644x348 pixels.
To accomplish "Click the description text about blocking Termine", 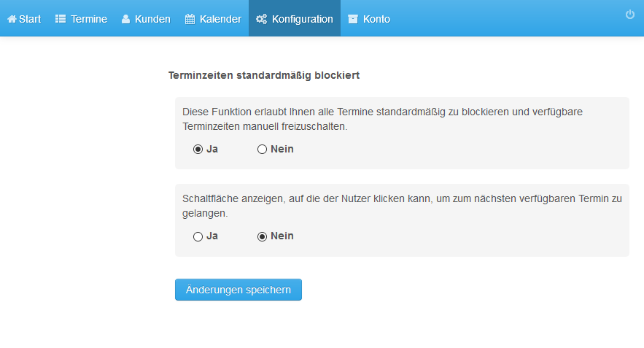I will click(382, 119).
